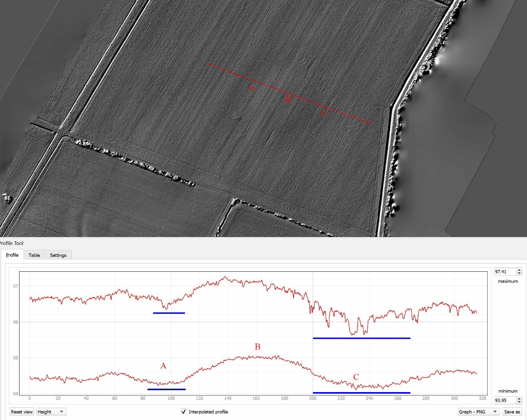Open the Height dropdown
This screenshot has width=527, height=420.
[51, 412]
